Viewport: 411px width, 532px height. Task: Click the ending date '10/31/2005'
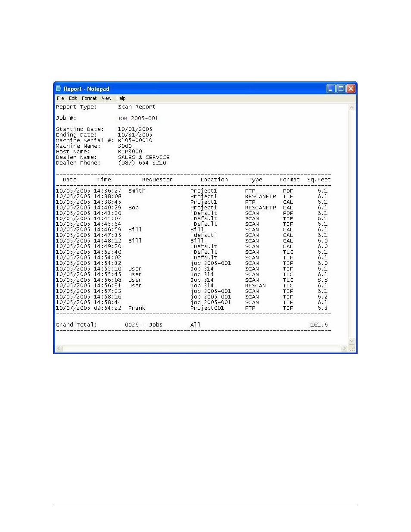tap(135, 135)
